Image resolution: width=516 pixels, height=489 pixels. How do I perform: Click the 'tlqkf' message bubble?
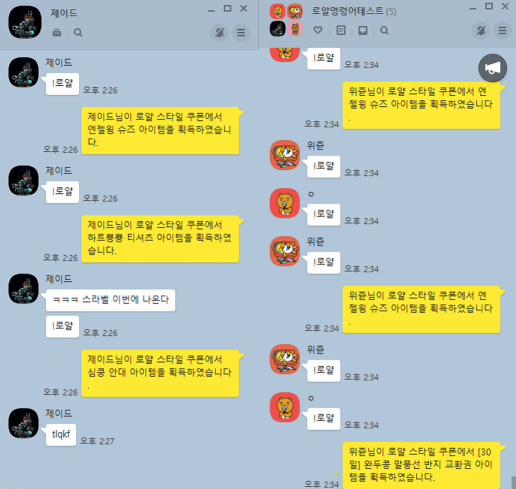(61, 435)
